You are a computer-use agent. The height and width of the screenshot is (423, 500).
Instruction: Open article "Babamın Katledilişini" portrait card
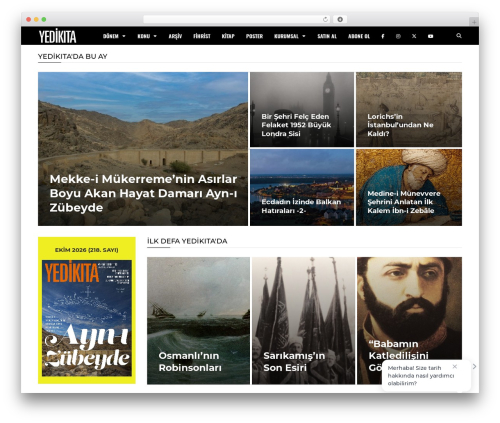point(409,308)
